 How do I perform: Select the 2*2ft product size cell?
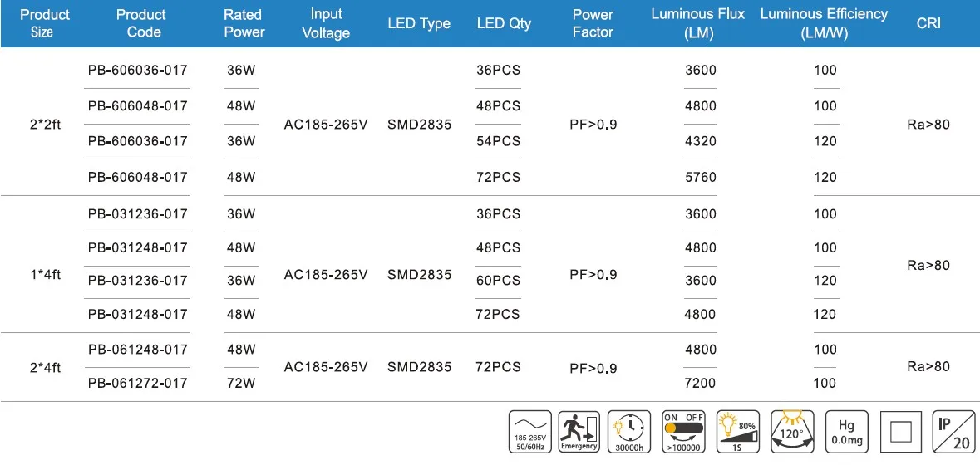(x=45, y=125)
